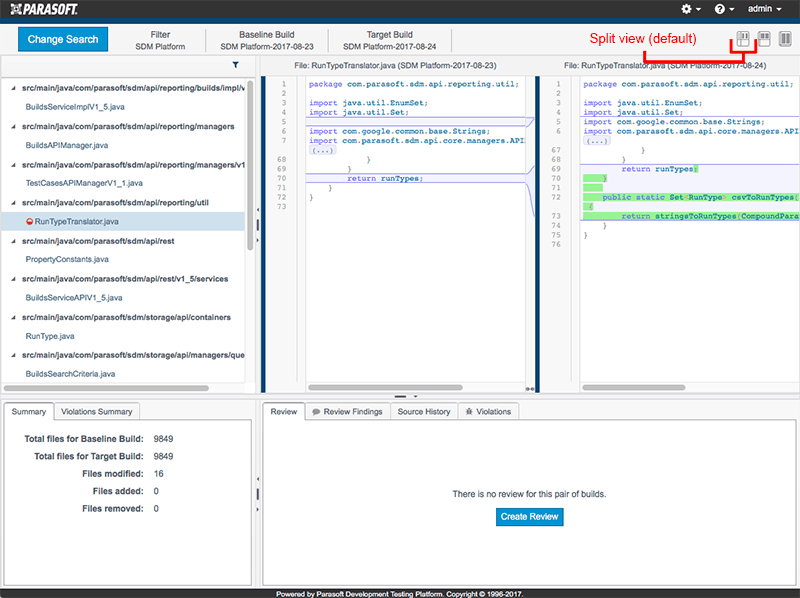Open BuildsServiceAPIV1_5.java file
The width and height of the screenshot is (800, 598).
74,297
